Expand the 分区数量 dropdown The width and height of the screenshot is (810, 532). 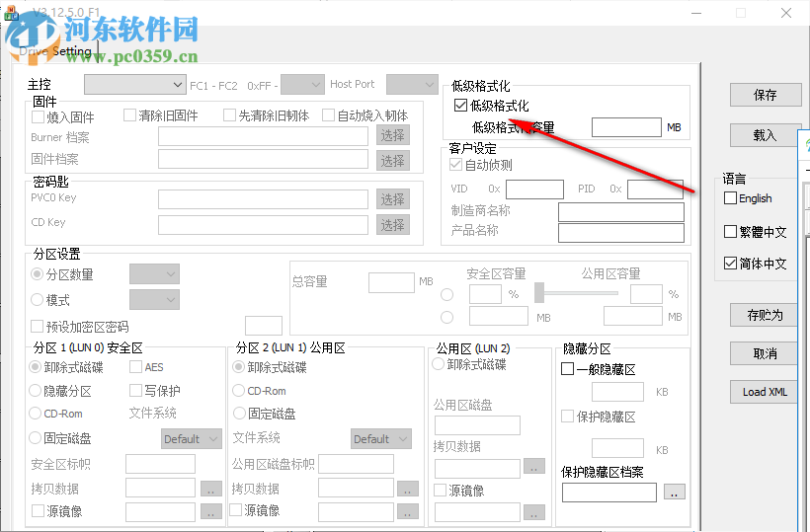pos(154,274)
